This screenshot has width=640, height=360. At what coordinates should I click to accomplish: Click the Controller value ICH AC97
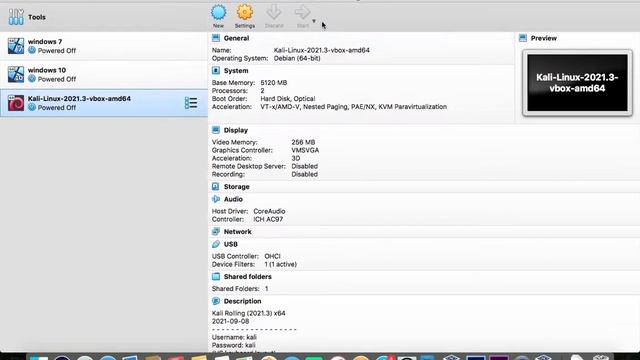(x=268, y=219)
